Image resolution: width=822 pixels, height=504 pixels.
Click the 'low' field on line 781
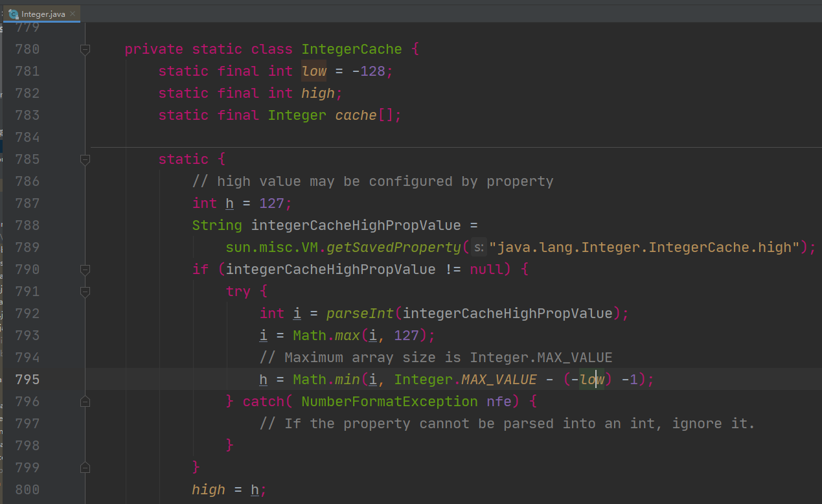coord(314,71)
